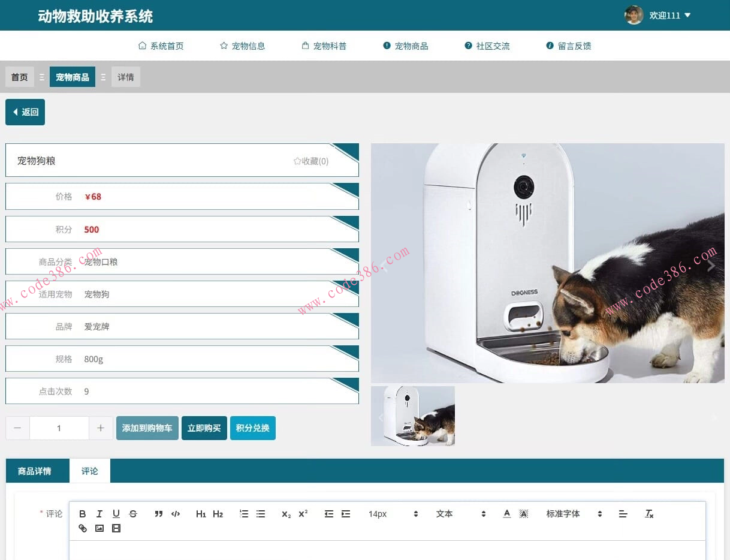
Task: Insert a video into the comment
Action: click(x=116, y=528)
